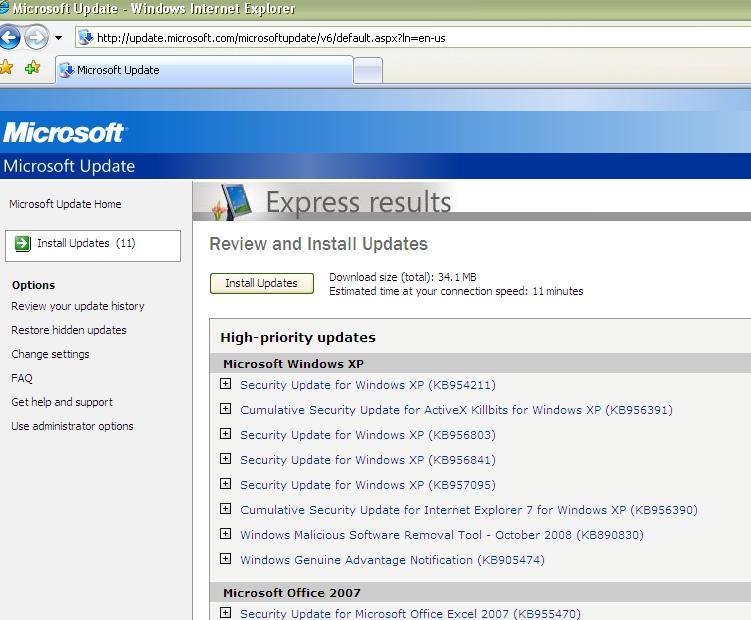Screen dimensions: 751x620
Task: Expand Security Update KB956803 details
Action: (x=225, y=434)
